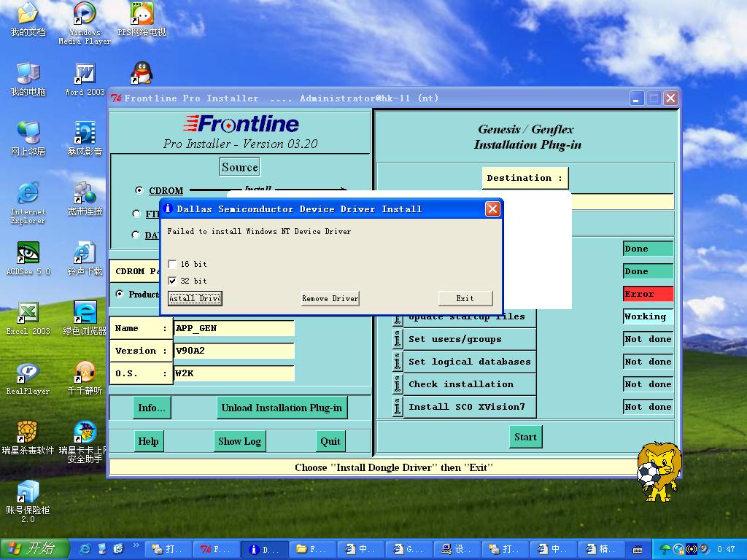Click the info icon beside Install SCO XVision7
The width and height of the screenshot is (747, 560).
(x=398, y=407)
